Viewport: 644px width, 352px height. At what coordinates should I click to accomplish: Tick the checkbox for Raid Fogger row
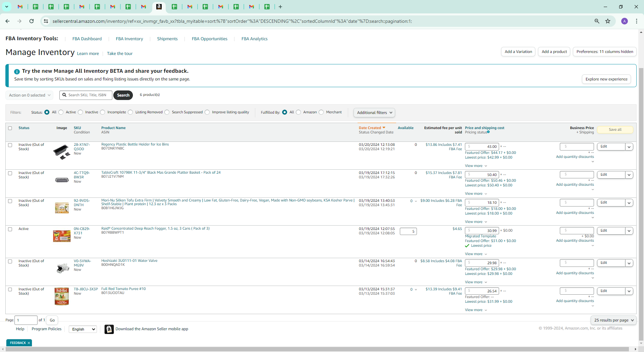point(10,229)
